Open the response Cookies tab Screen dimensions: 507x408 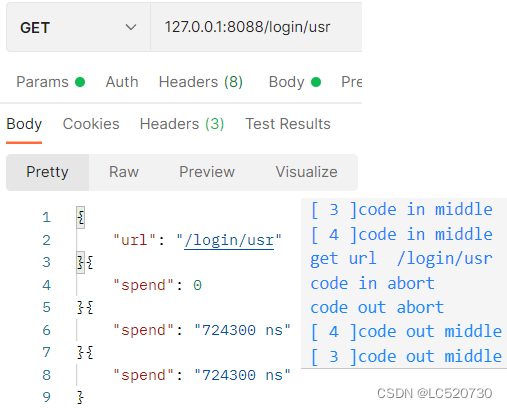pos(91,124)
